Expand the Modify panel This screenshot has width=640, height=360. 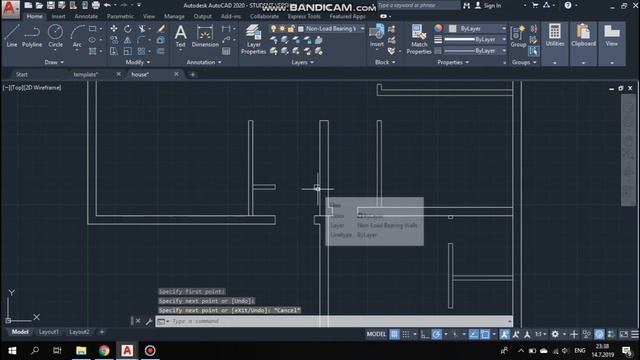click(138, 62)
